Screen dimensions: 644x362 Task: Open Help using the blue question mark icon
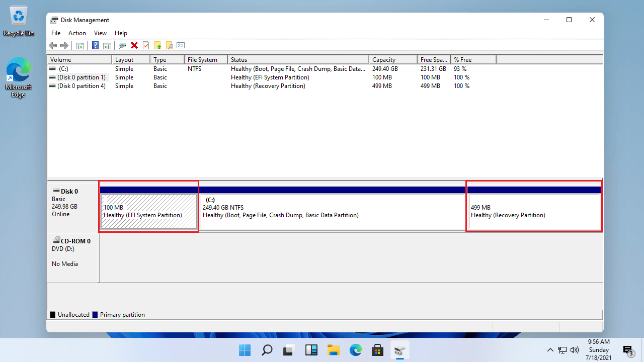[x=95, y=45]
